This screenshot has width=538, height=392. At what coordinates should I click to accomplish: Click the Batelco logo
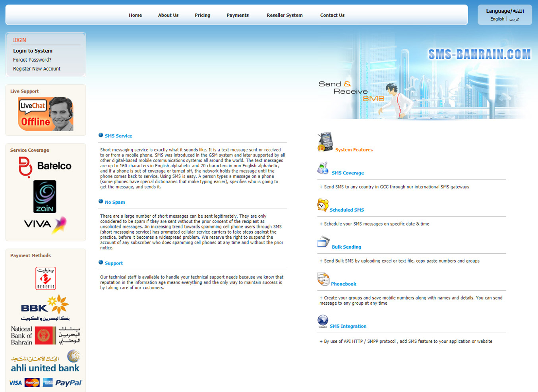coord(45,166)
